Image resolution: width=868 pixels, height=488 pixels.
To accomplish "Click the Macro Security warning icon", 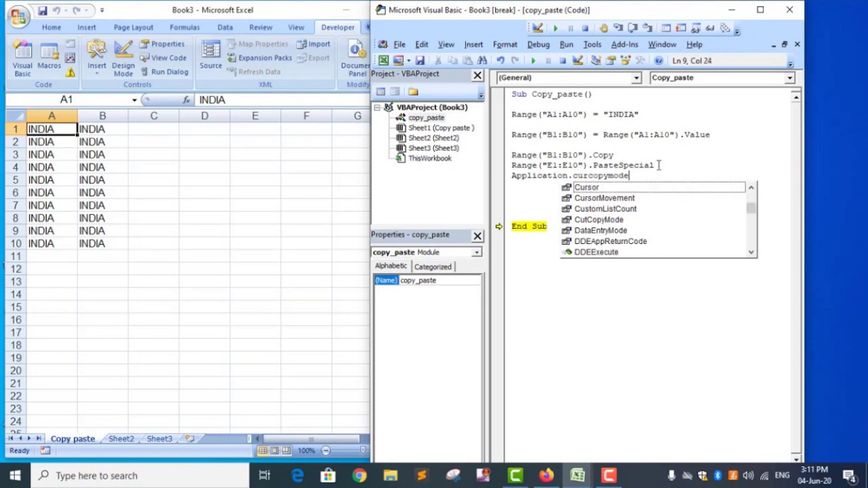I will (70, 72).
